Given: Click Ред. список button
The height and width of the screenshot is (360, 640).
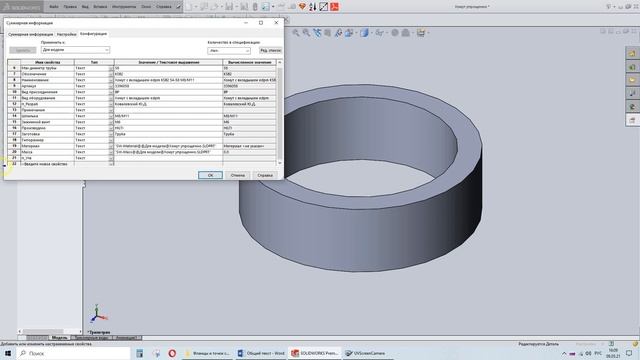Looking at the screenshot, I should 270,50.
